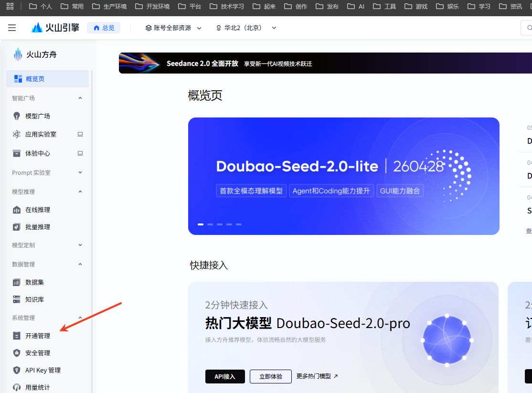Open the 华北2（北京） region dropdown

pos(246,28)
